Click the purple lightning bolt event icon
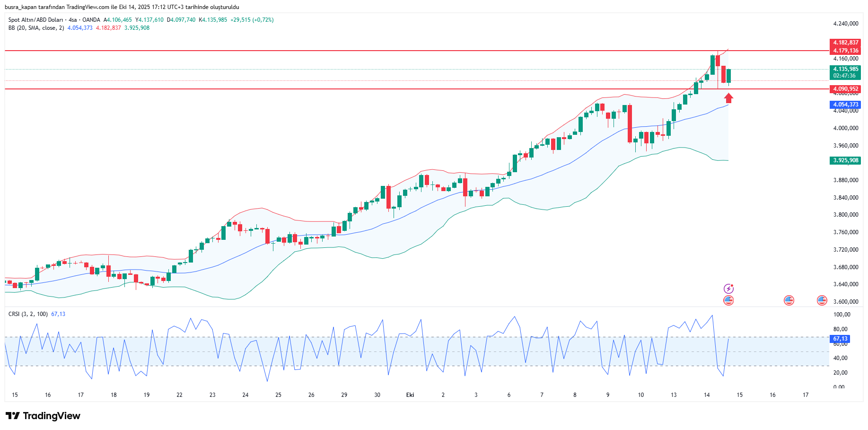The image size is (868, 430). coord(728,289)
